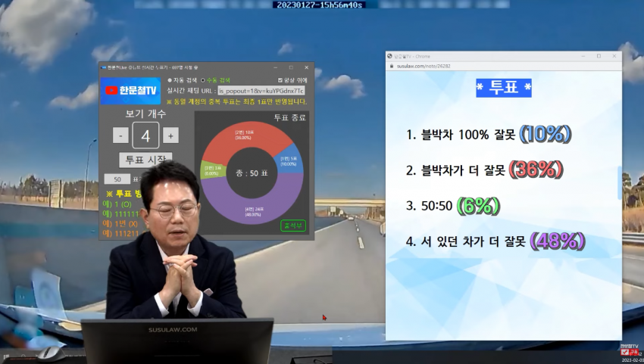
Task: Open the 출석부 attendance button
Action: [293, 226]
